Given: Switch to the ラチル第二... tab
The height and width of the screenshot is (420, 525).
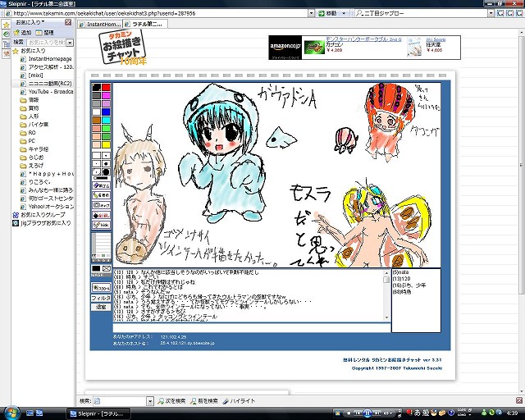Looking at the screenshot, I should 145,24.
